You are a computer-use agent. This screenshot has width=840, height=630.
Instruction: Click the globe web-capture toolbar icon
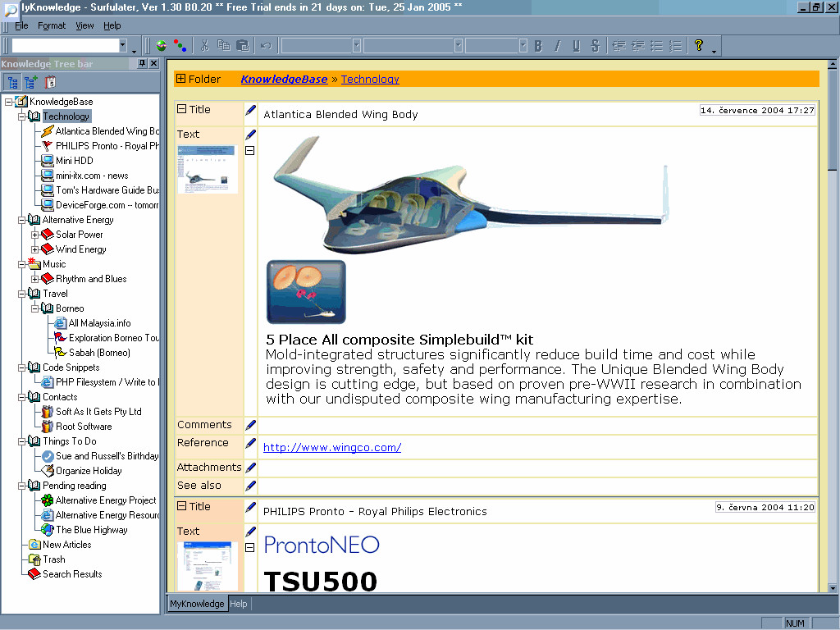click(x=162, y=46)
